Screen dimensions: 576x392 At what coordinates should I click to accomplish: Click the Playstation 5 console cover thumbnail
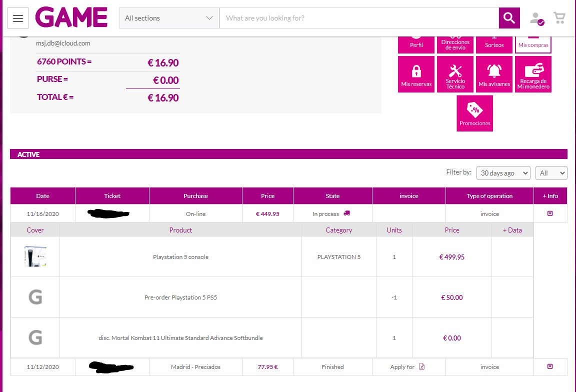(x=35, y=256)
